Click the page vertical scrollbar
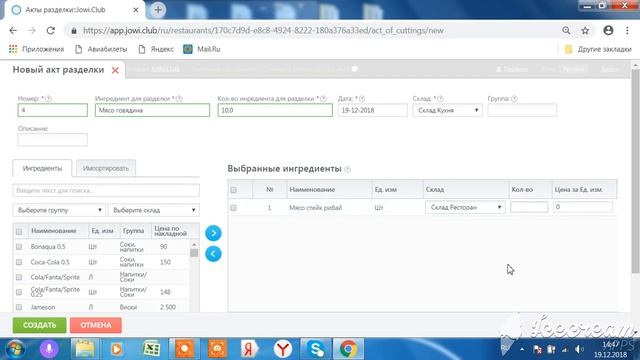Screen dimensions: 640x360 pos(635,171)
